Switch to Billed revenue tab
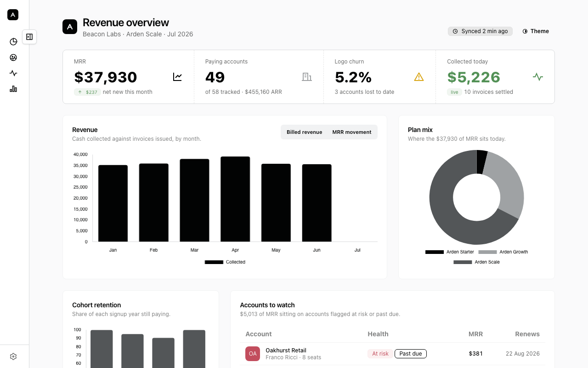This screenshot has height=368, width=588. (304, 132)
